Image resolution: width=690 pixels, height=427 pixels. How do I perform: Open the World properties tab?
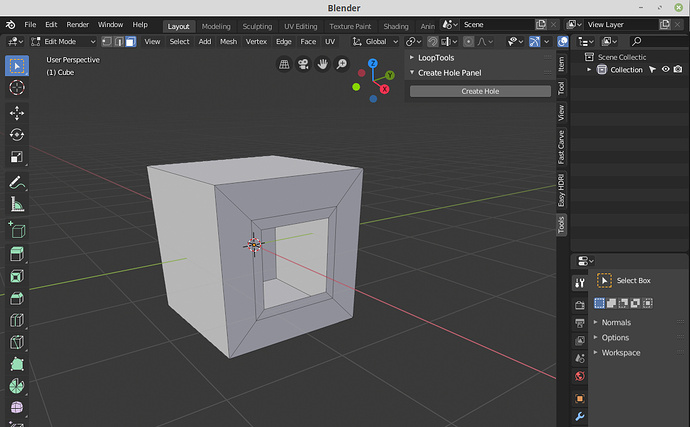pos(580,376)
